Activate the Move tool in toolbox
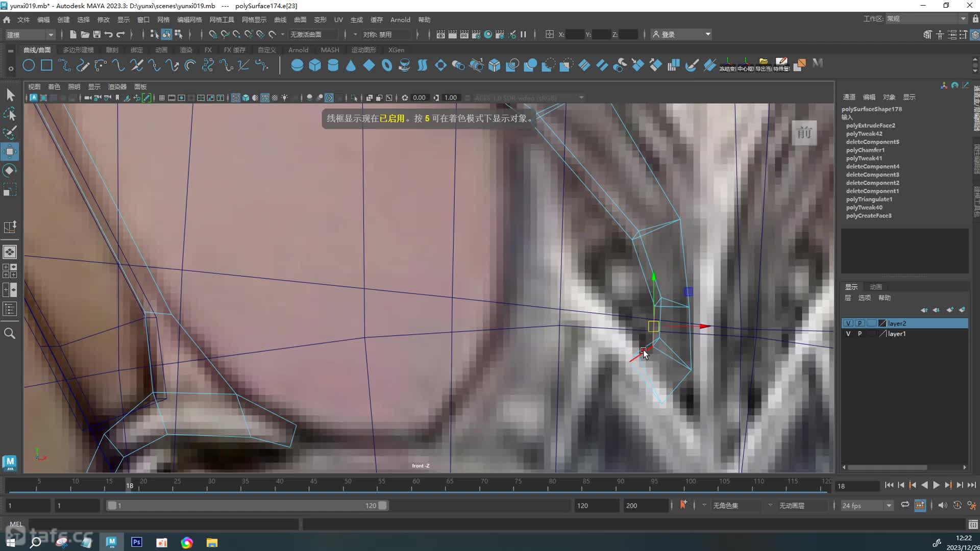980x551 pixels. (10, 152)
